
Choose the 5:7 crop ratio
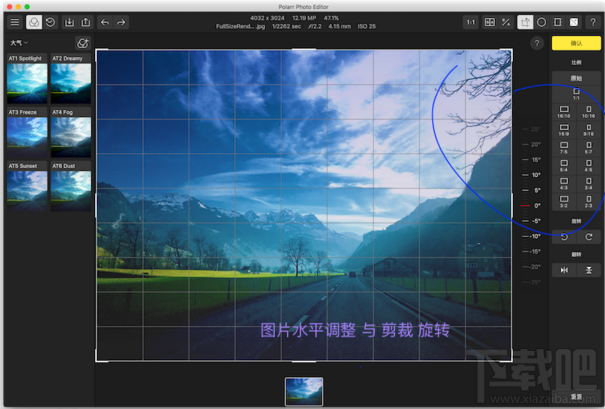(x=588, y=148)
